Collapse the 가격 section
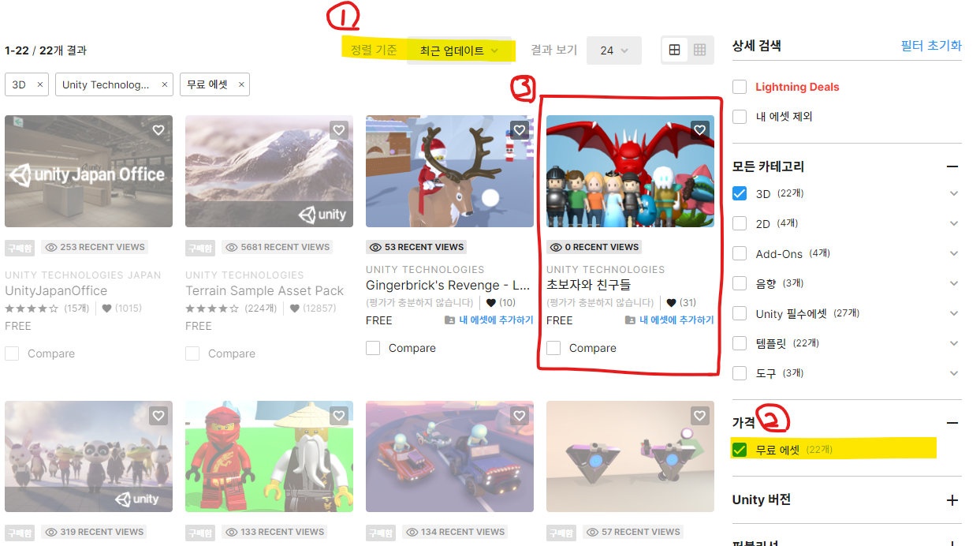980x546 pixels. tap(952, 423)
